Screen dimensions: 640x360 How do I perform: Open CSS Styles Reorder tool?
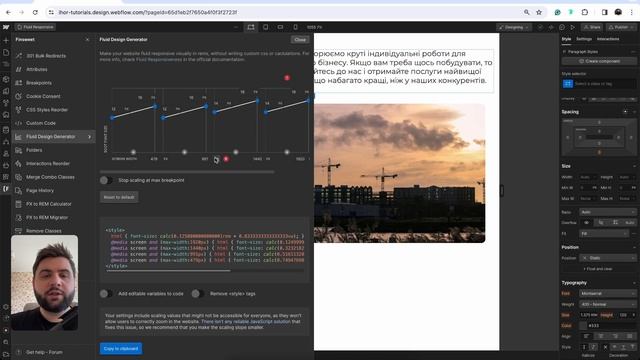tap(53, 110)
